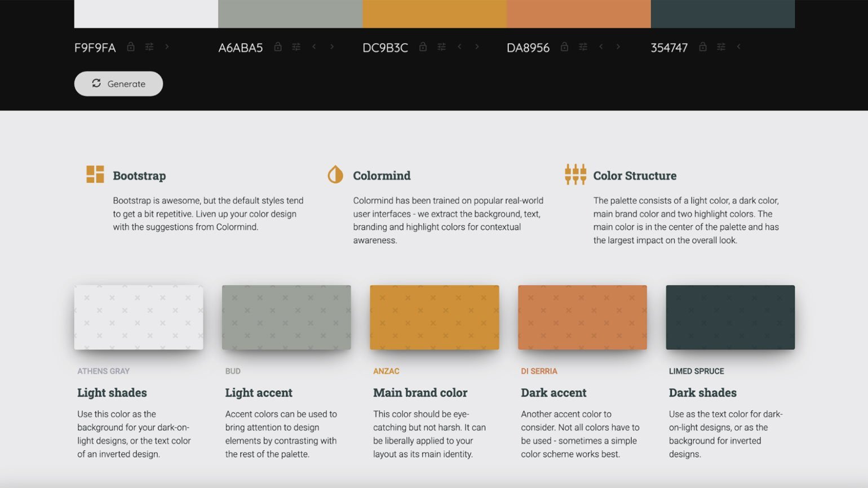Click the Color Structure sliders icon
Screen dimensions: 868x488
(575, 175)
